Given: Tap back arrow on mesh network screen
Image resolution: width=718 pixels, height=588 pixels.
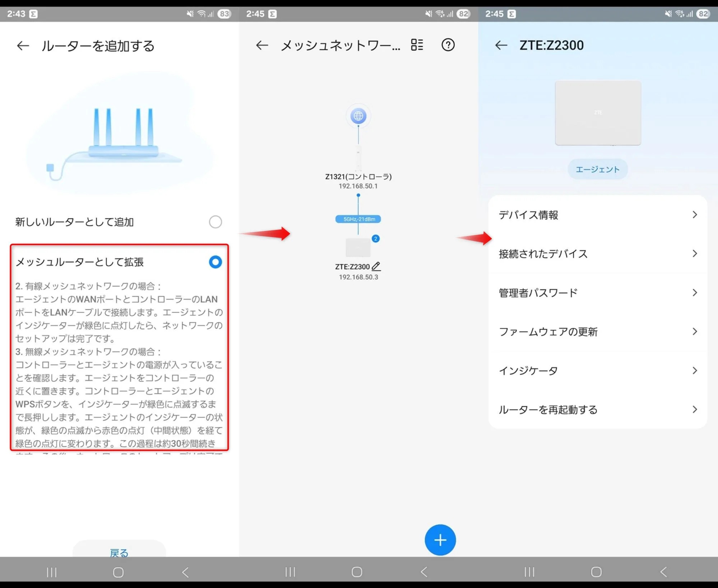Looking at the screenshot, I should [x=262, y=45].
